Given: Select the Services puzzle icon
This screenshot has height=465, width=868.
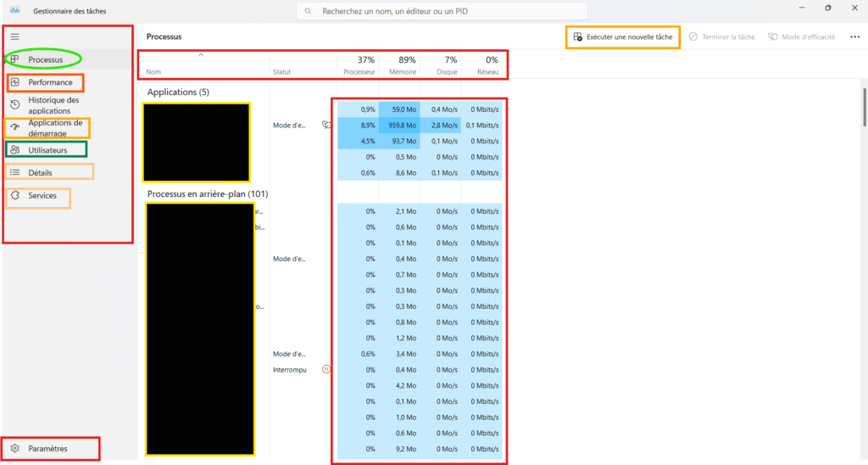Looking at the screenshot, I should pyautogui.click(x=14, y=196).
